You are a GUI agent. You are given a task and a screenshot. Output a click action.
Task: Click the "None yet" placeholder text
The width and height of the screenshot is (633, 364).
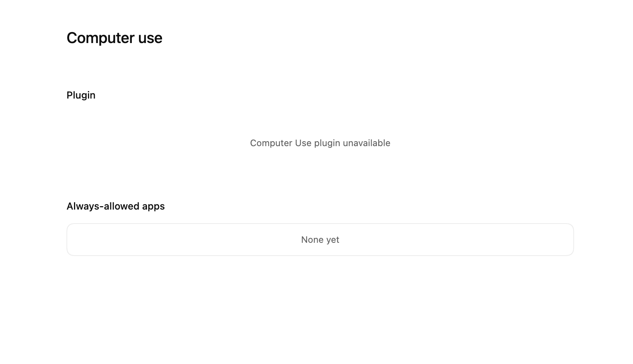(320, 240)
